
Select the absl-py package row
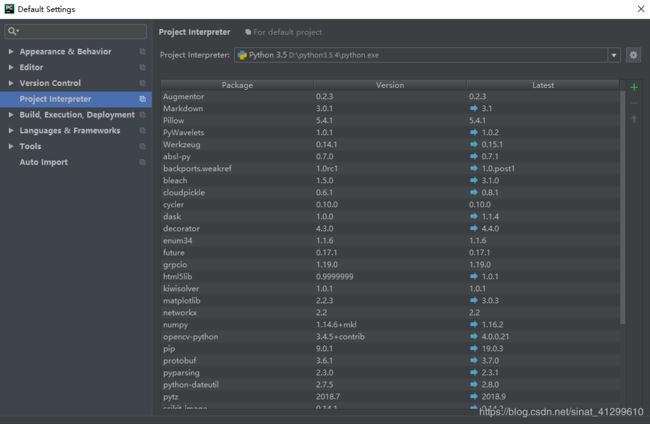(x=390, y=156)
